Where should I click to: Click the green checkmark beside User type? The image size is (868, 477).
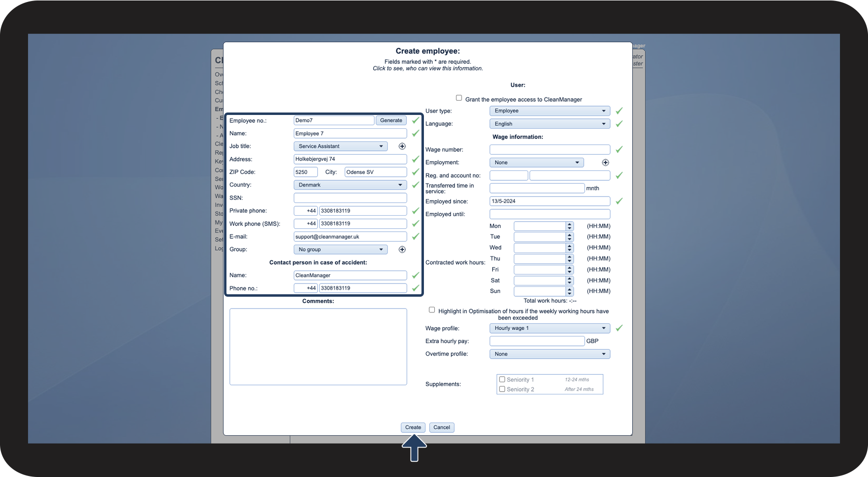point(619,111)
